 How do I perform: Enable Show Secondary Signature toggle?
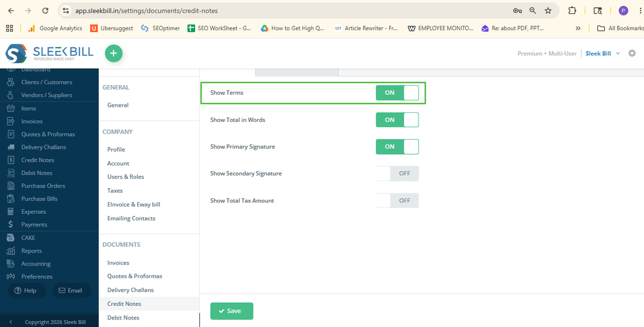point(397,173)
